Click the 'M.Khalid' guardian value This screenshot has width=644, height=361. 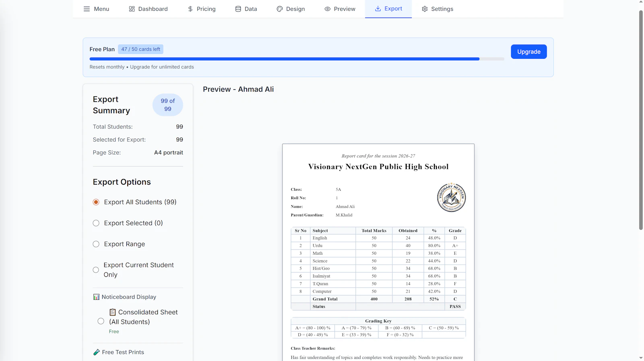[x=344, y=215]
